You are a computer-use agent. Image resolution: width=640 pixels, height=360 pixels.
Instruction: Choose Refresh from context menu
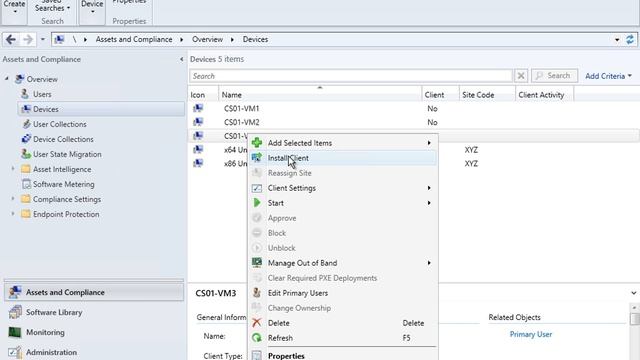tap(343, 338)
